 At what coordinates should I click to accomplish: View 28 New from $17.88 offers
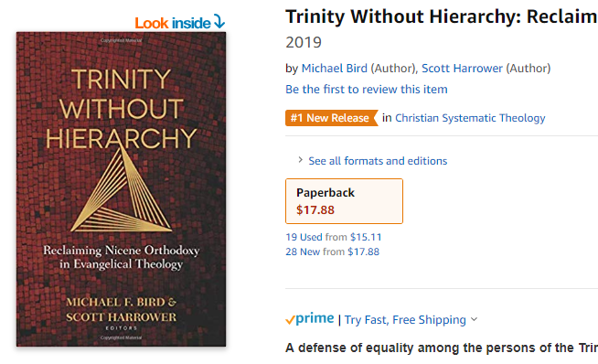[333, 252]
